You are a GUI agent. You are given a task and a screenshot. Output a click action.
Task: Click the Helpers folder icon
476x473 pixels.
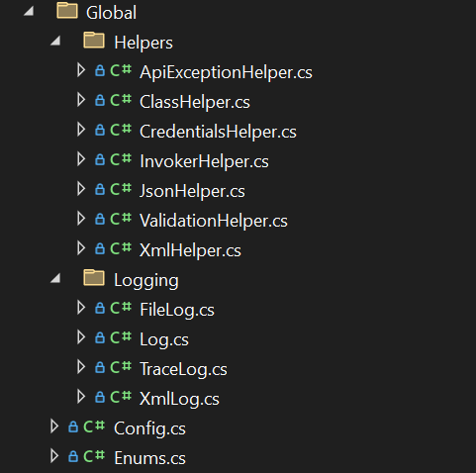(94, 41)
